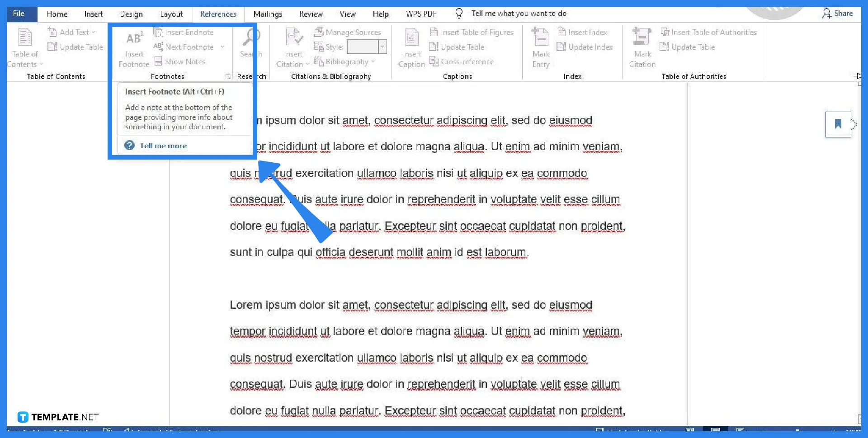Viewport: 868px width, 438px height.
Task: Open the citation Style dropdown
Action: pyautogui.click(x=382, y=47)
